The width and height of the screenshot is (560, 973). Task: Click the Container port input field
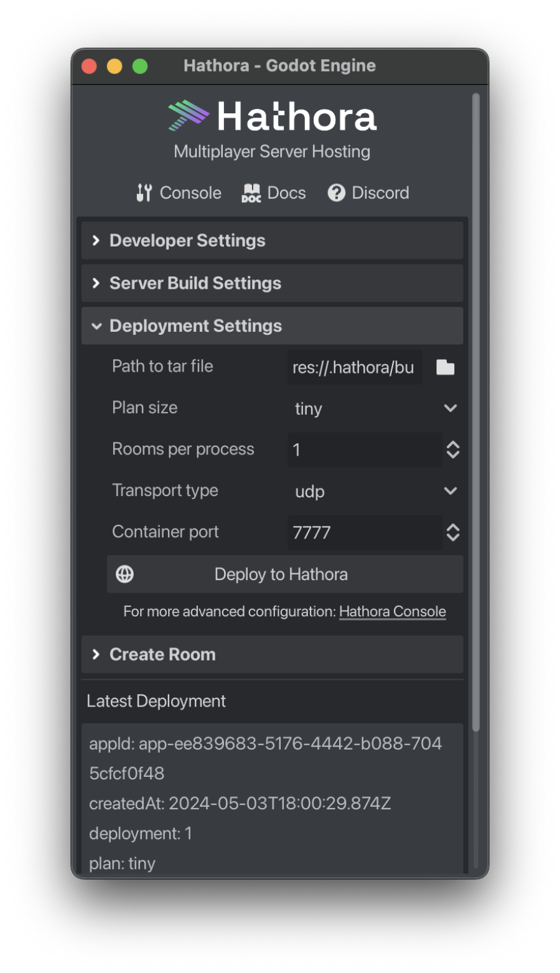click(365, 532)
